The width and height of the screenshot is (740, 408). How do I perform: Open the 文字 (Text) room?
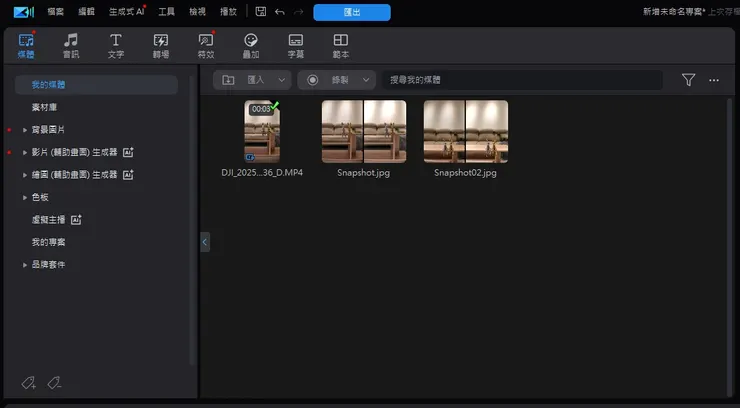116,44
